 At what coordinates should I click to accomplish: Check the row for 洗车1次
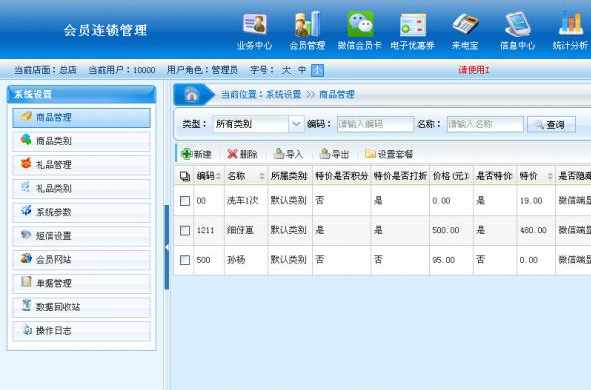(x=185, y=201)
